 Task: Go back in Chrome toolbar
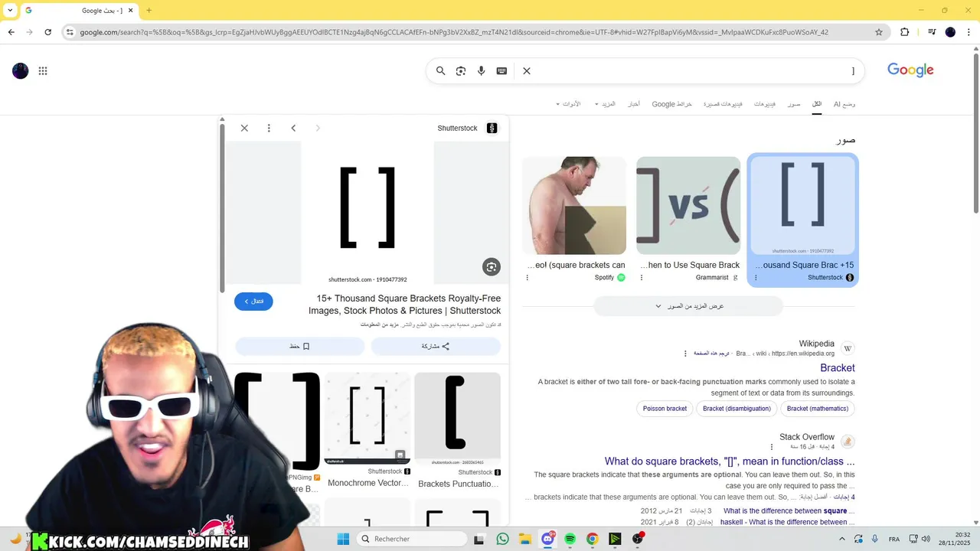click(x=11, y=32)
